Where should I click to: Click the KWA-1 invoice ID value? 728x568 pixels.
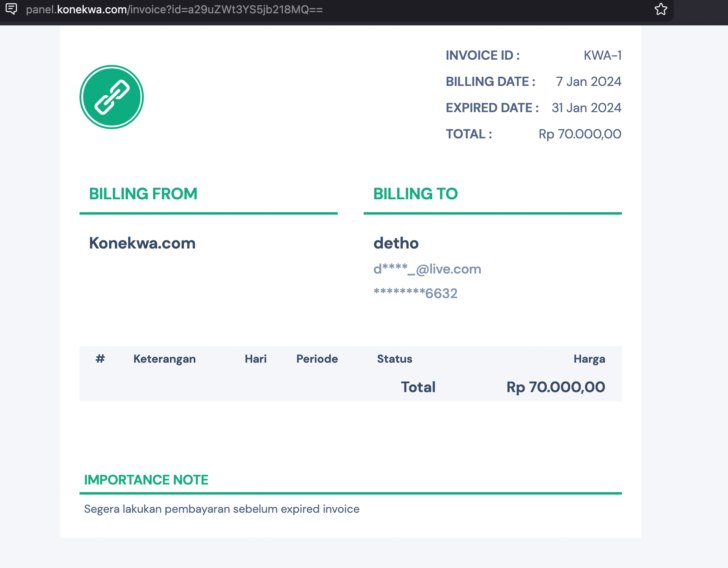(602, 55)
